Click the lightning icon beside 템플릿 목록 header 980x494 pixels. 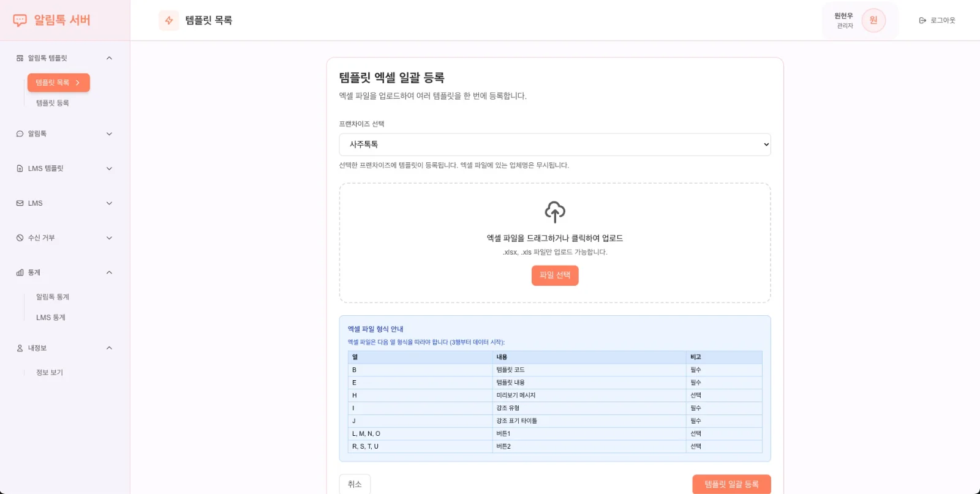(169, 20)
